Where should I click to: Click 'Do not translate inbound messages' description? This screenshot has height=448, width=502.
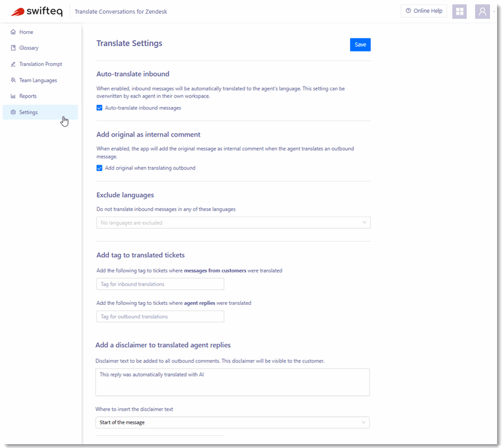click(x=166, y=209)
